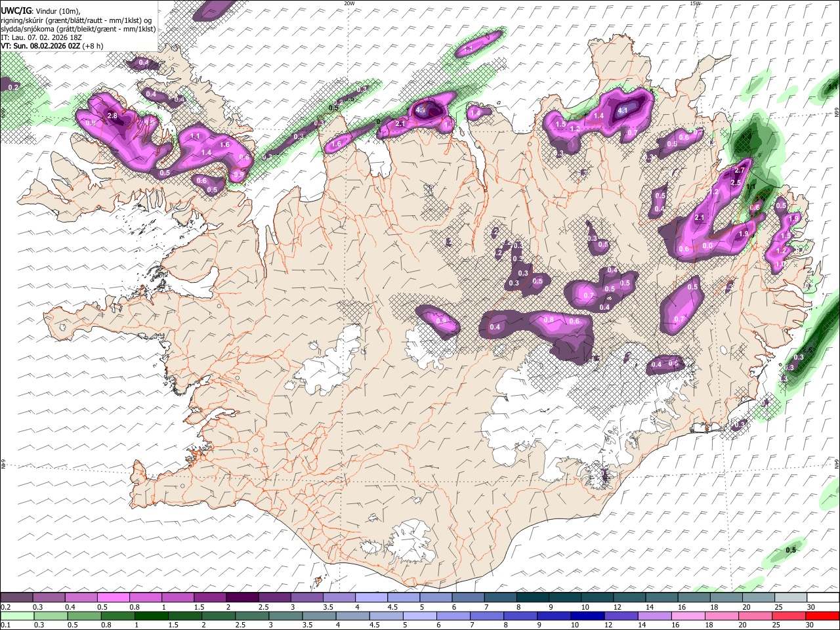The height and width of the screenshot is (630, 840).
Task: Pick the lavender 5 swatch in the bottom legend row
Action: pyautogui.click(x=419, y=616)
